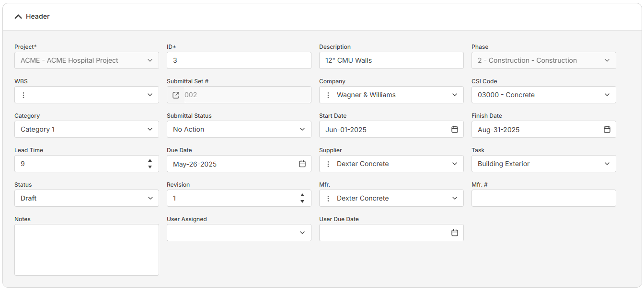This screenshot has height=291, width=644.
Task: Click the external link icon beside Submittal Set #
Action: (x=176, y=95)
